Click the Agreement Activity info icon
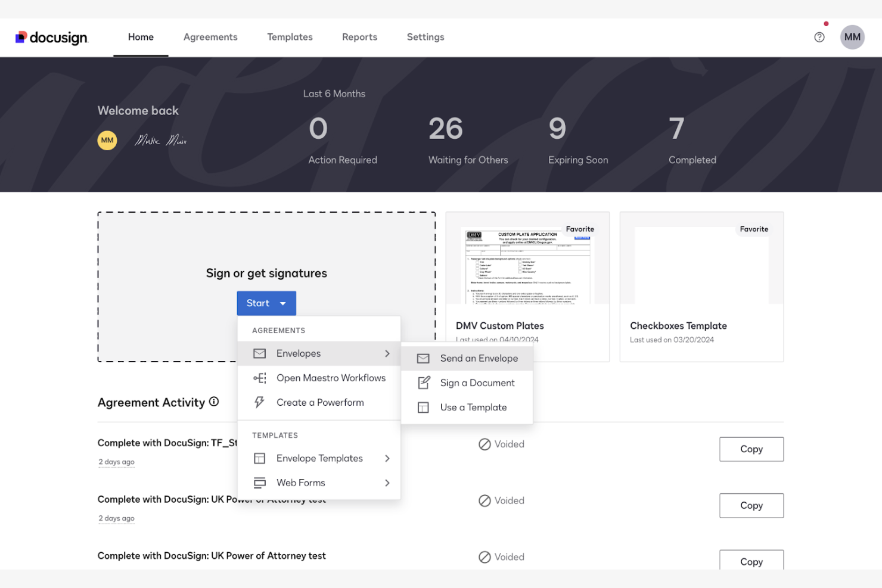Viewport: 882px width, 588px height. pyautogui.click(x=214, y=402)
